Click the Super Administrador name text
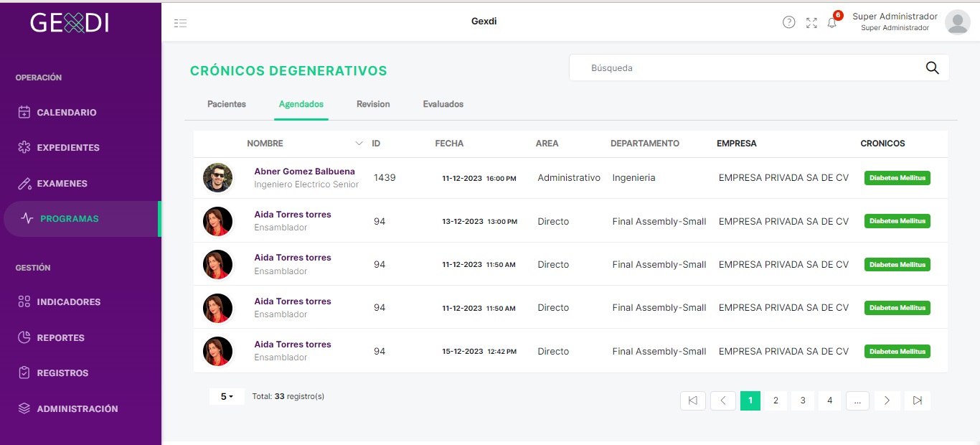Viewport: 980px width, 445px height. click(895, 17)
